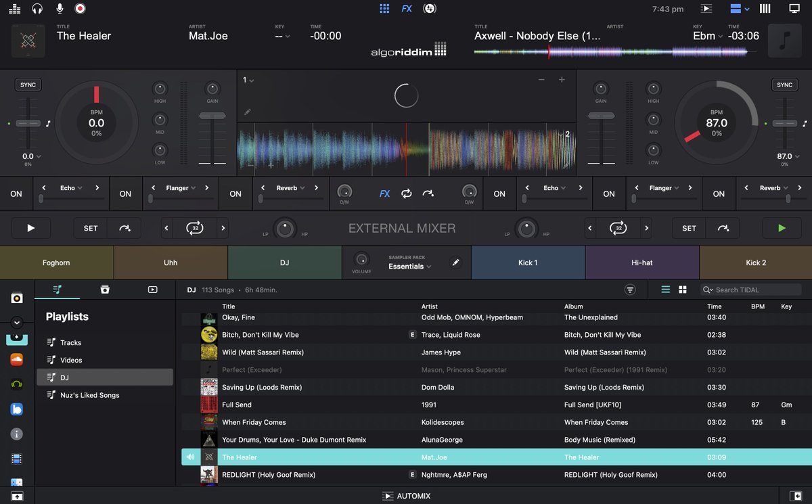This screenshot has height=504, width=812.
Task: Open the film strip video source in sidebar
Action: tap(17, 459)
